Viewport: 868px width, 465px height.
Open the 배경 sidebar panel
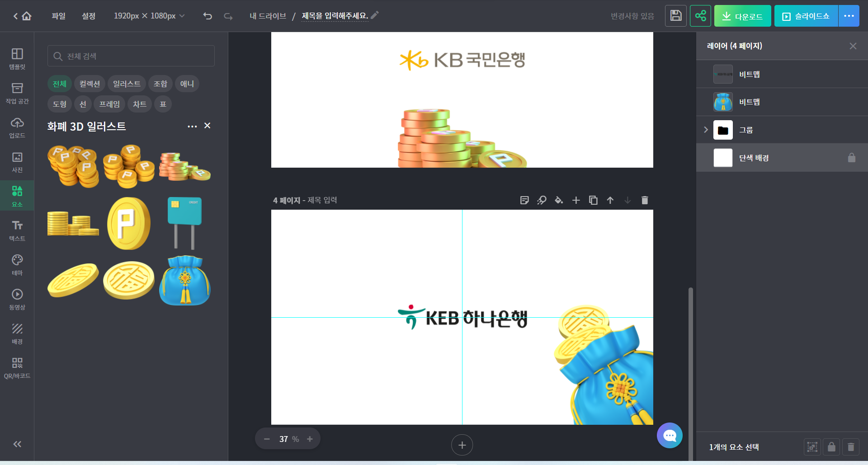tap(17, 333)
